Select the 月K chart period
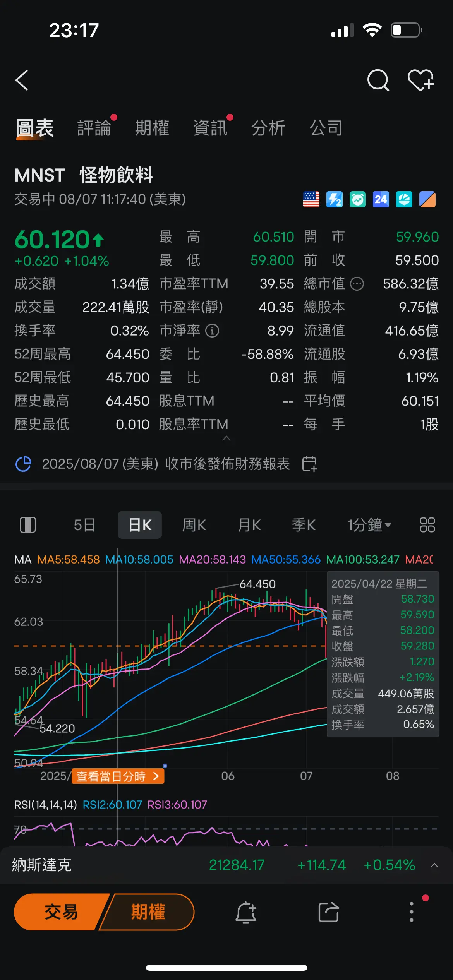 tap(249, 525)
